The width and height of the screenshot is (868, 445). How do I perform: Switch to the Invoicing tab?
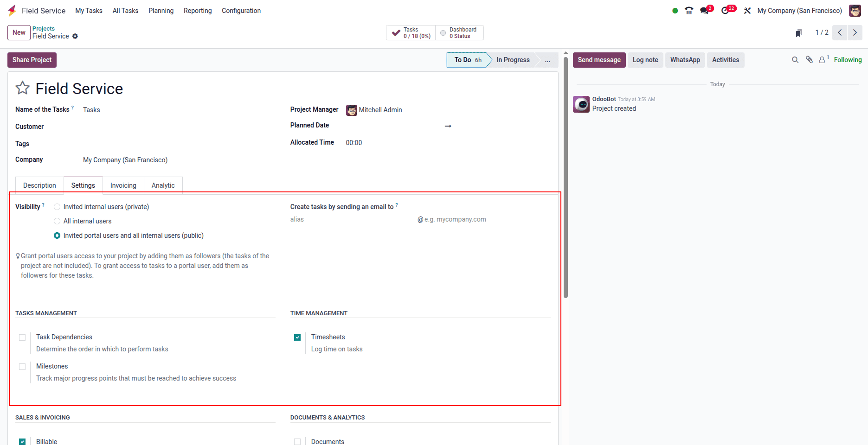coord(123,185)
